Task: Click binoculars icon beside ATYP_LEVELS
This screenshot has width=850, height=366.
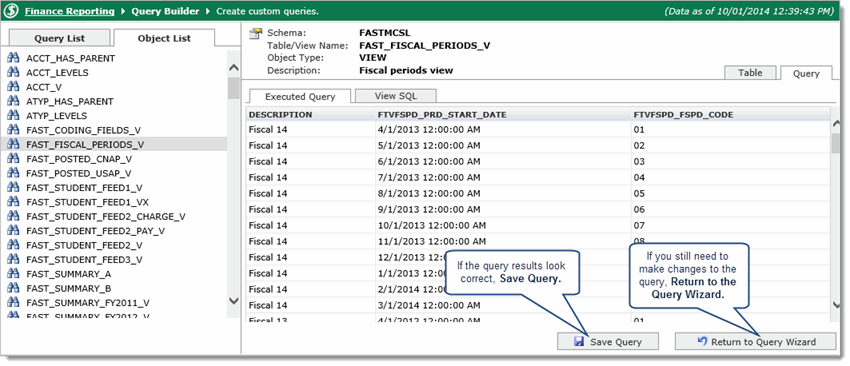Action: [13, 115]
